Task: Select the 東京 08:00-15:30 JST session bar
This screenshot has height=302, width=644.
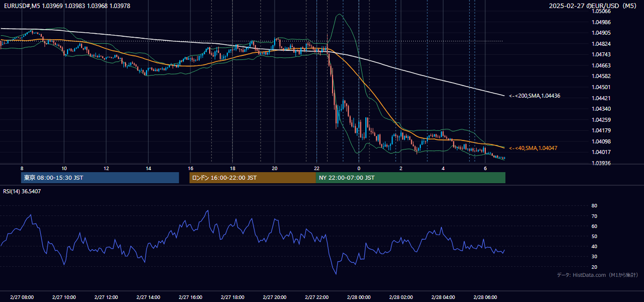Action: [x=100, y=178]
